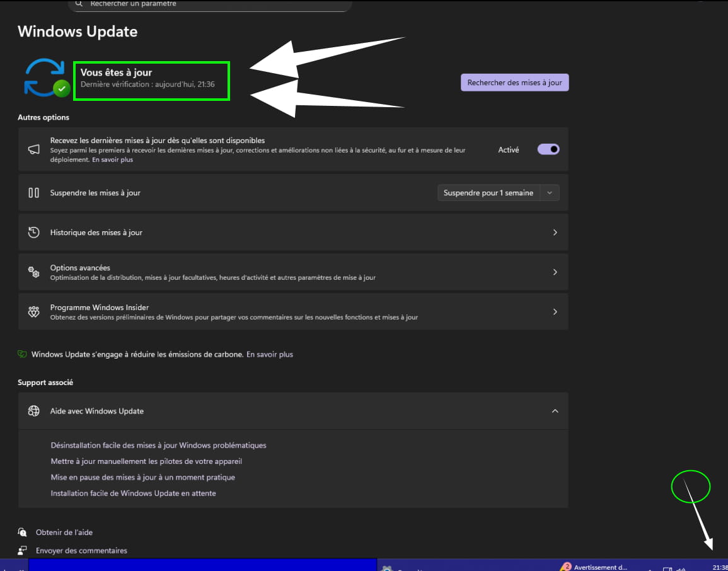Open Options avancées chevron
Image resolution: width=728 pixels, height=571 pixels.
point(555,272)
